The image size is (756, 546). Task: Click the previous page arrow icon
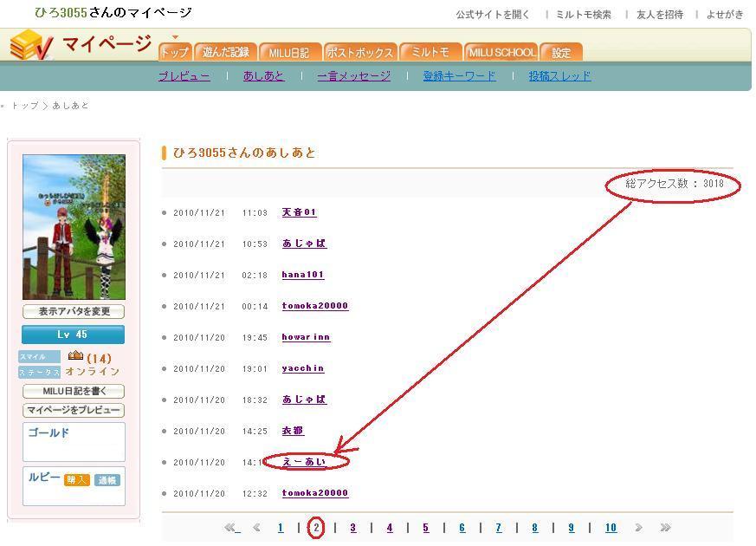click(256, 527)
